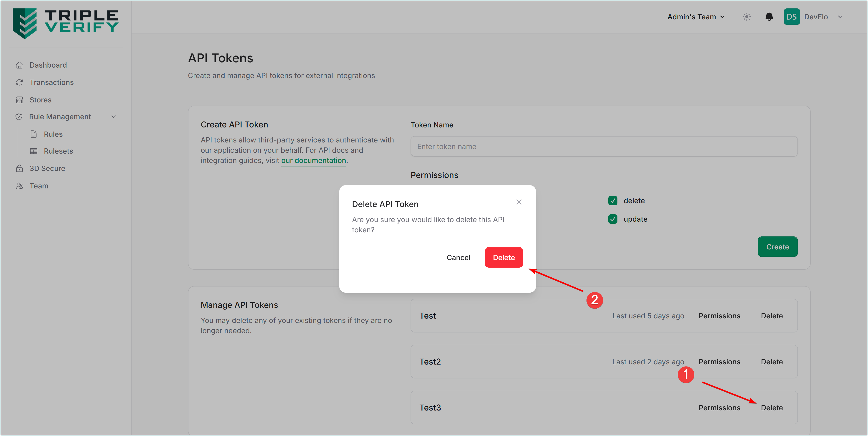Click the Dashboard home icon
This screenshot has height=436, width=868.
19,65
